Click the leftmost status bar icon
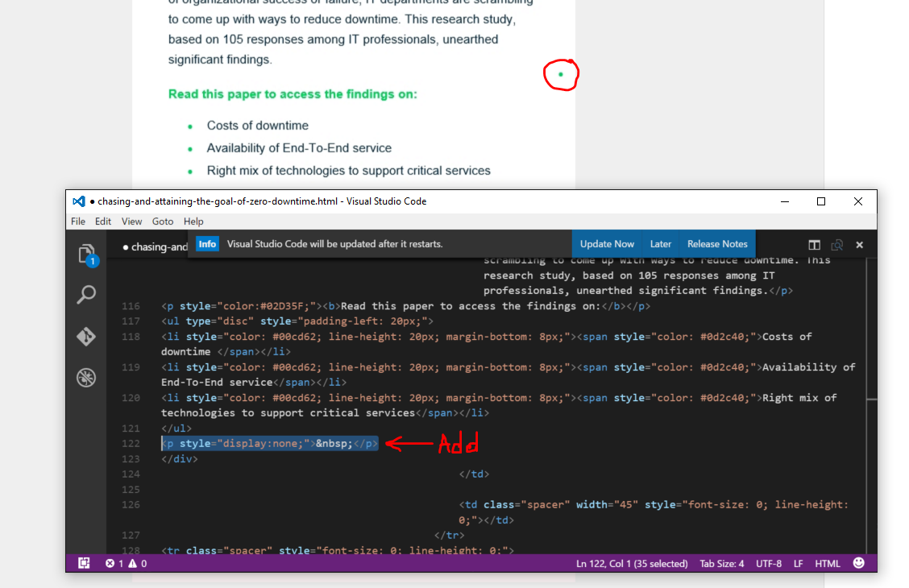Image resolution: width=909 pixels, height=588 pixels. point(83,564)
